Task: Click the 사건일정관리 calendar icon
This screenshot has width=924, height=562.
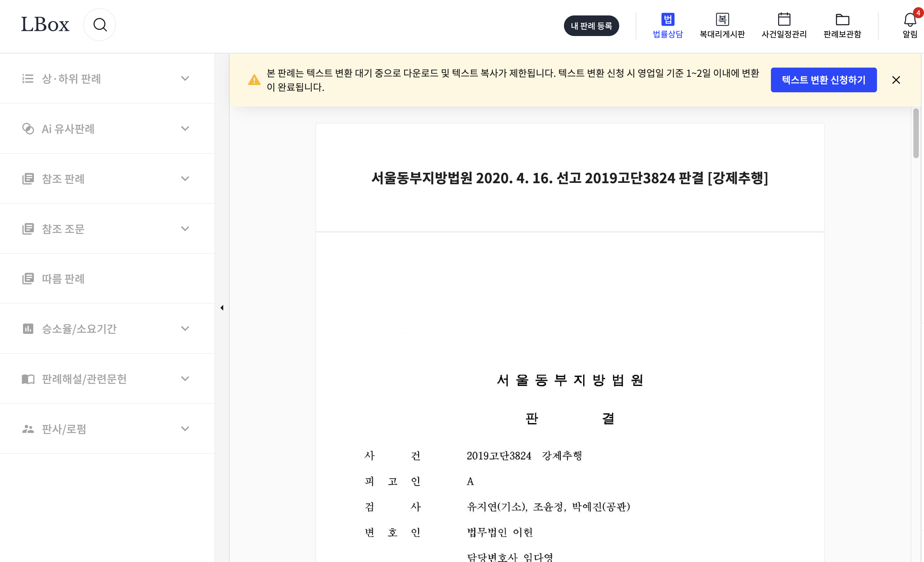Action: pos(784,19)
